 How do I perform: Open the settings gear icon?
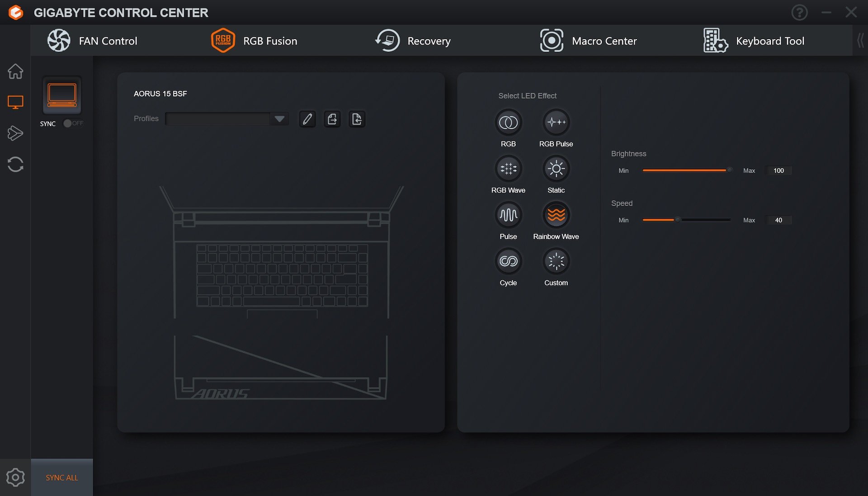15,477
